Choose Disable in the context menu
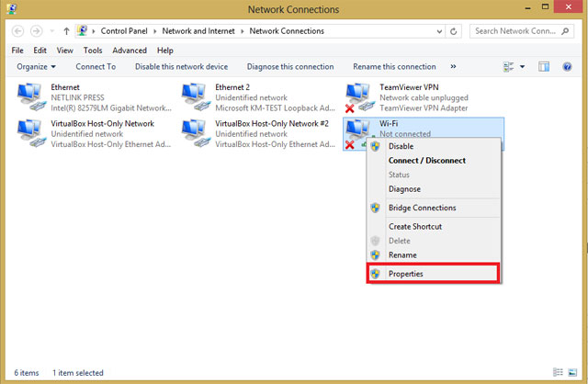 point(433,146)
